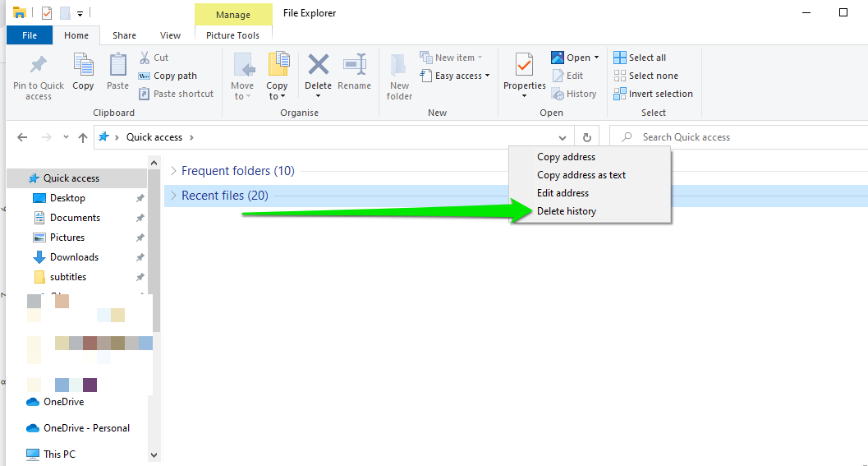Open the Move to command
The height and width of the screenshot is (466, 868).
tap(242, 76)
